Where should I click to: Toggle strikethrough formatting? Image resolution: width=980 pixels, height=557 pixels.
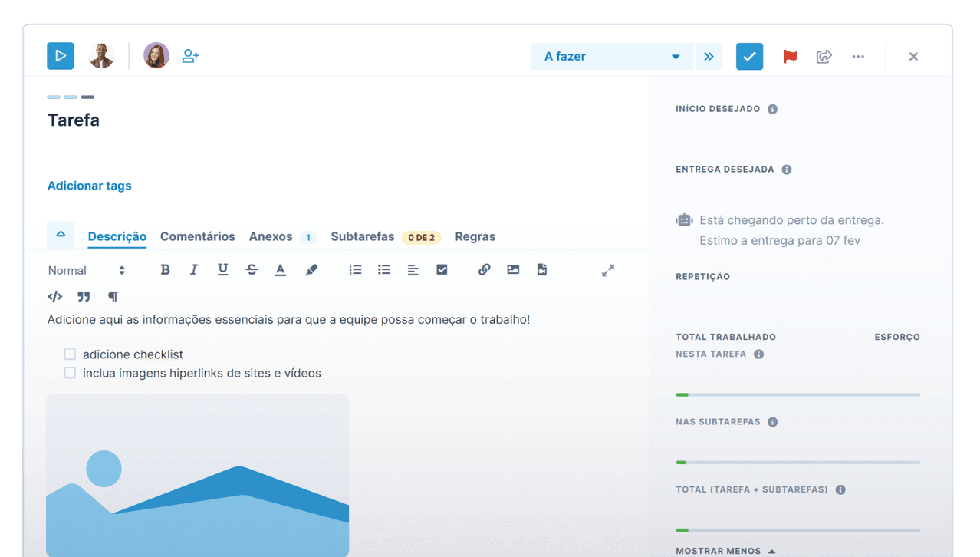pyautogui.click(x=252, y=270)
